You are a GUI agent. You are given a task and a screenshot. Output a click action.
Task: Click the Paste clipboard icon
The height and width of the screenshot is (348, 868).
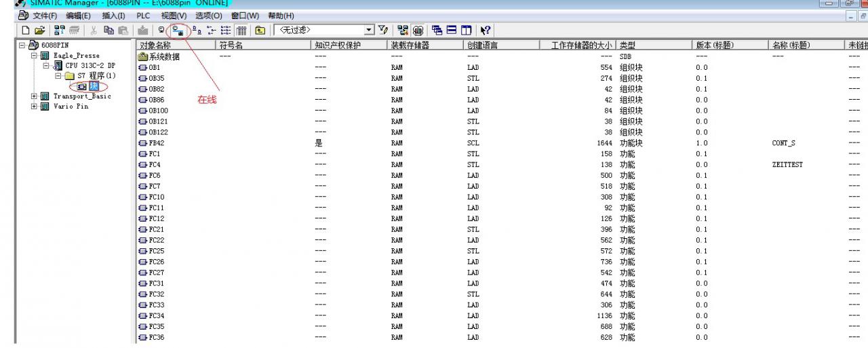(123, 31)
